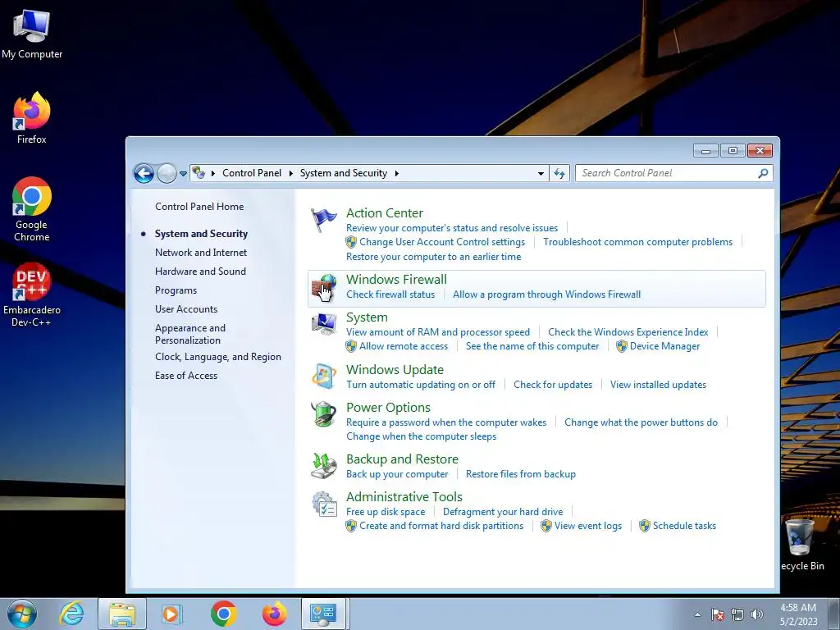This screenshot has height=630, width=840.
Task: Click Restore files from backup link
Action: [x=521, y=474]
